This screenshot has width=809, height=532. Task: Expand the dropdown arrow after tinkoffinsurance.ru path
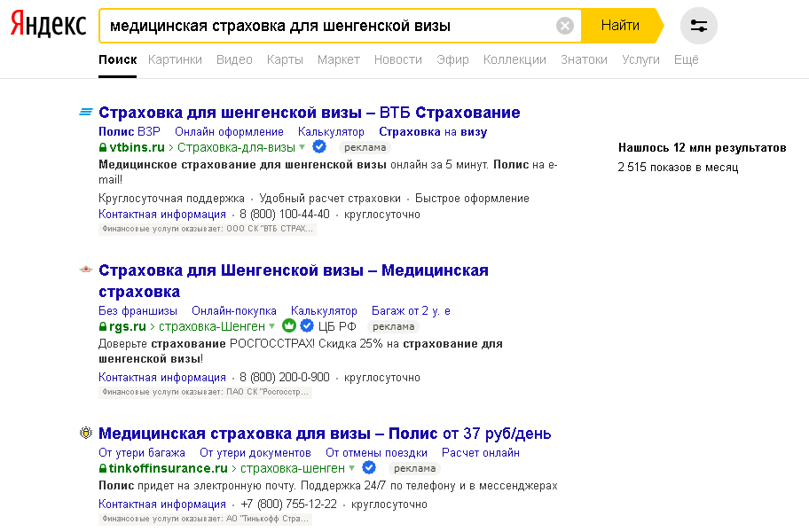pyautogui.click(x=351, y=468)
